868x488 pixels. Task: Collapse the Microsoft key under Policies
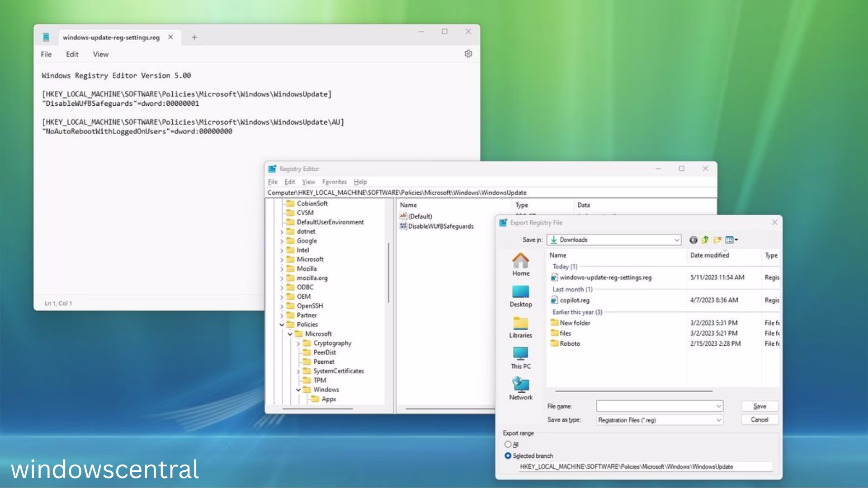click(290, 334)
